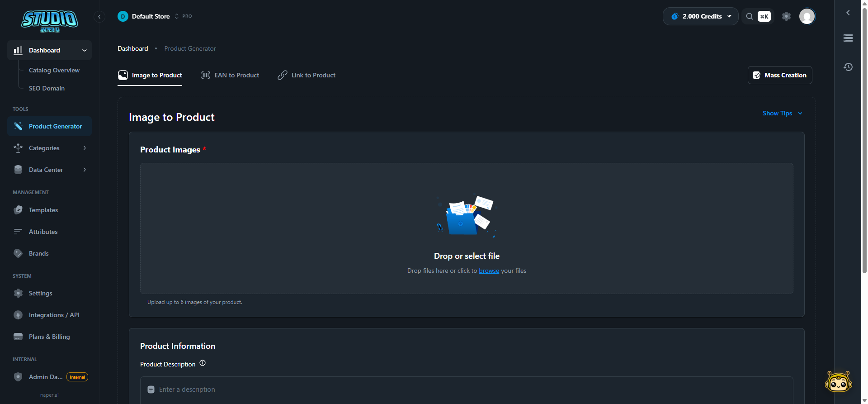
Task: Click the Default Store avatar icon
Action: 123,16
